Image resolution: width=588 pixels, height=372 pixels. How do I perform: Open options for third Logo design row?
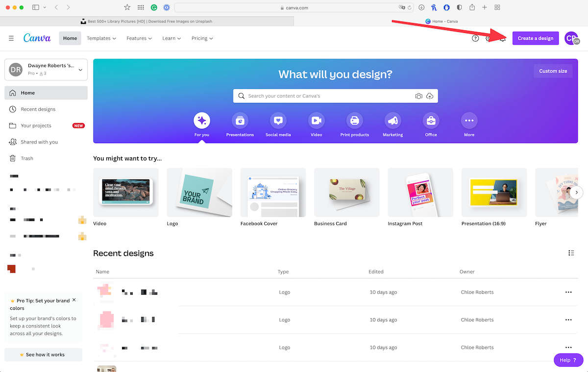[x=568, y=347]
